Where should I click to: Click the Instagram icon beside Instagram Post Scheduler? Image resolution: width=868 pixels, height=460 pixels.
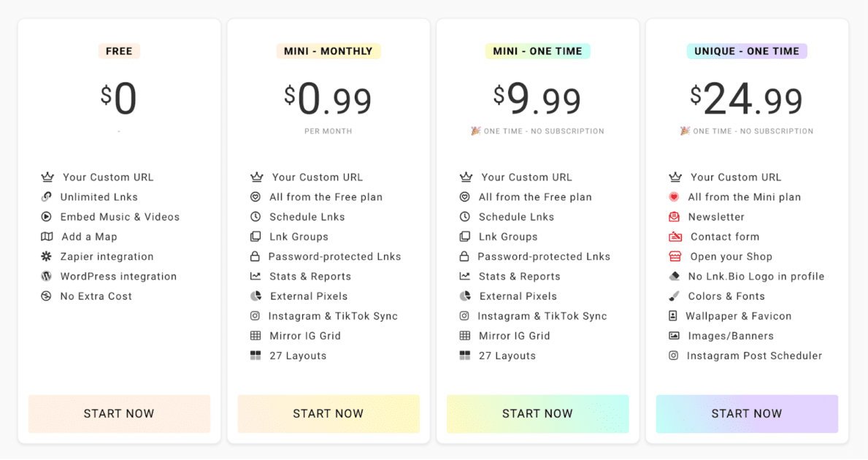point(673,356)
